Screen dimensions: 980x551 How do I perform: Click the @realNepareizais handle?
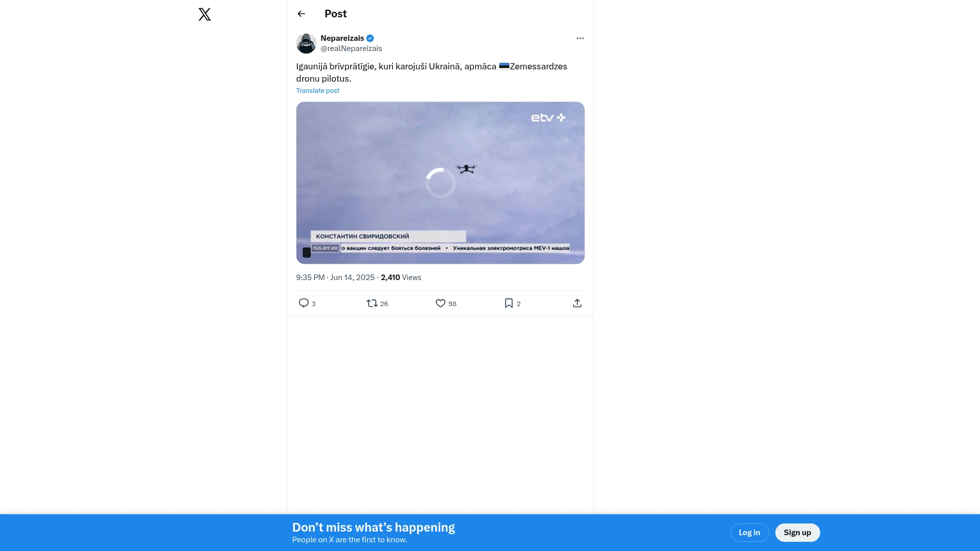click(x=351, y=48)
